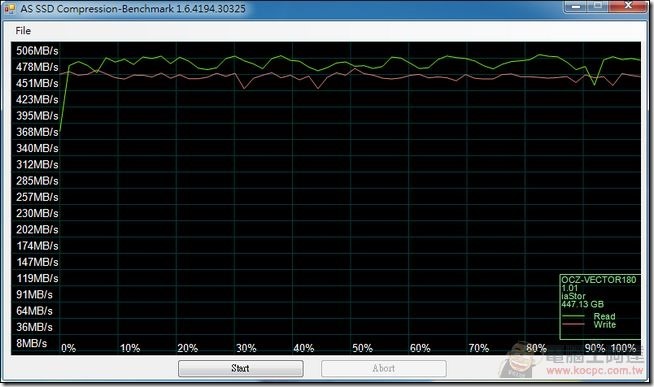Image resolution: width=654 pixels, height=387 pixels.
Task: Click the 423MB/s axis label
Action: (x=37, y=100)
